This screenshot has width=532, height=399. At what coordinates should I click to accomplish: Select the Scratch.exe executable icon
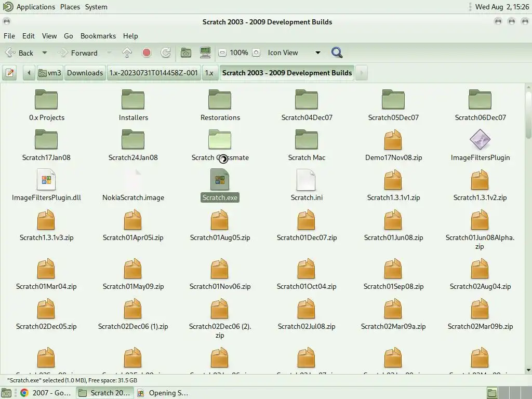(220, 179)
